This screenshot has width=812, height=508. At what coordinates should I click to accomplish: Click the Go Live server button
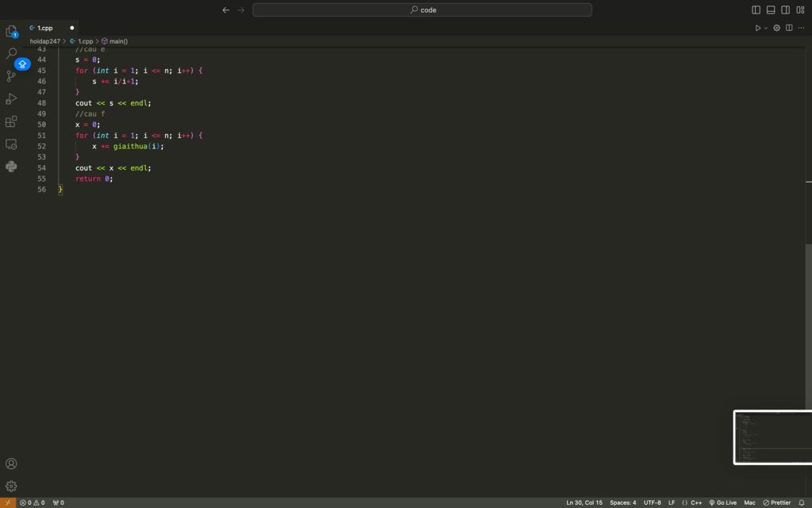(x=722, y=502)
